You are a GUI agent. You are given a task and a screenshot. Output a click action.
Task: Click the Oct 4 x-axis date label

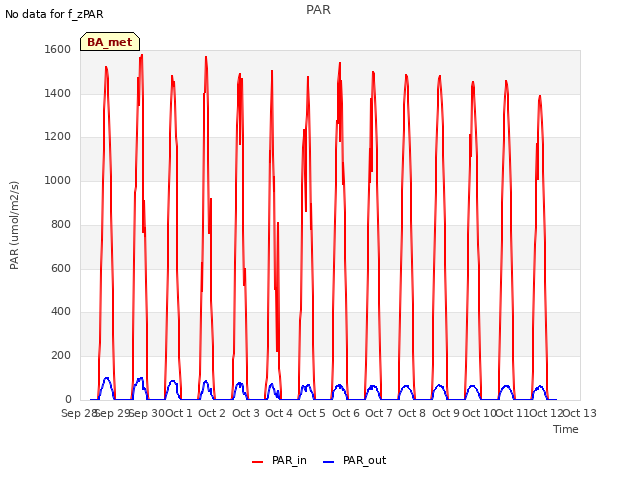coord(279,413)
